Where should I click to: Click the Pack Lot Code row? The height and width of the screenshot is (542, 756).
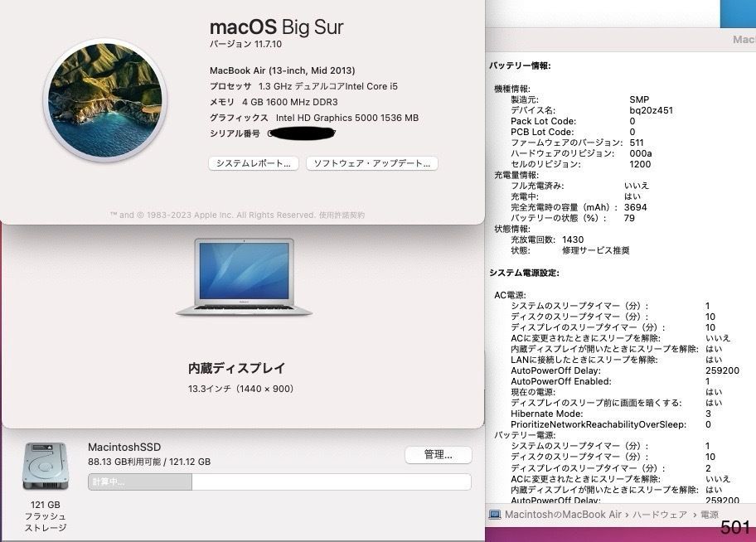tap(573, 121)
